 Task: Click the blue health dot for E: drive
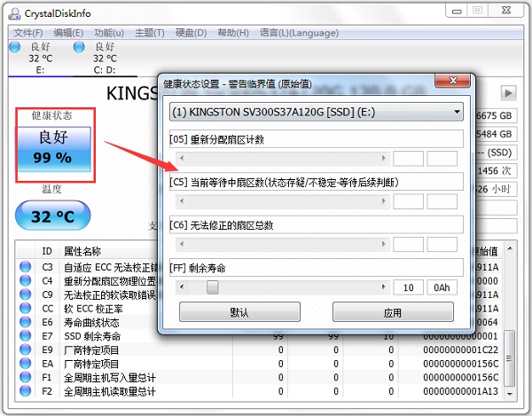15,47
